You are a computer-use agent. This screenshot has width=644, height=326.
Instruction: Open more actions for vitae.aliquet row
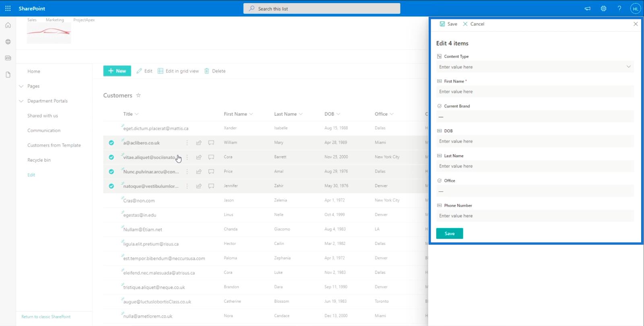[x=187, y=157]
